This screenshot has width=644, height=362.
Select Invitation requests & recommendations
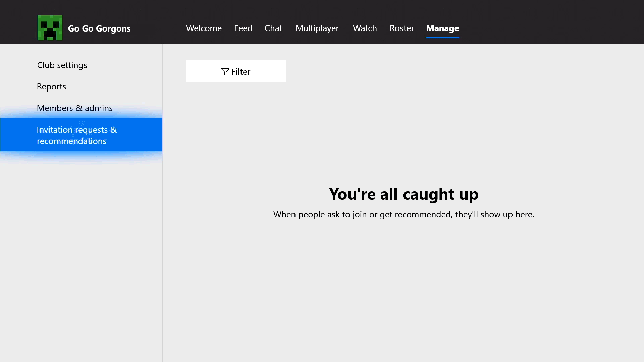pos(81,135)
